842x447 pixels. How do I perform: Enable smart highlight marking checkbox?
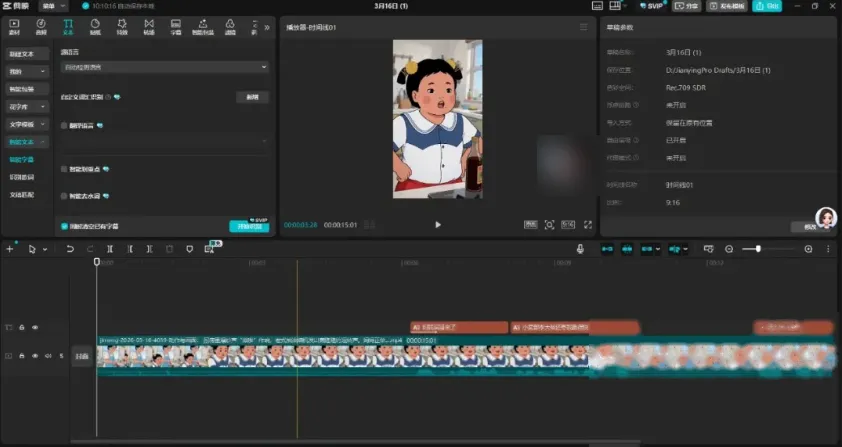coord(64,169)
